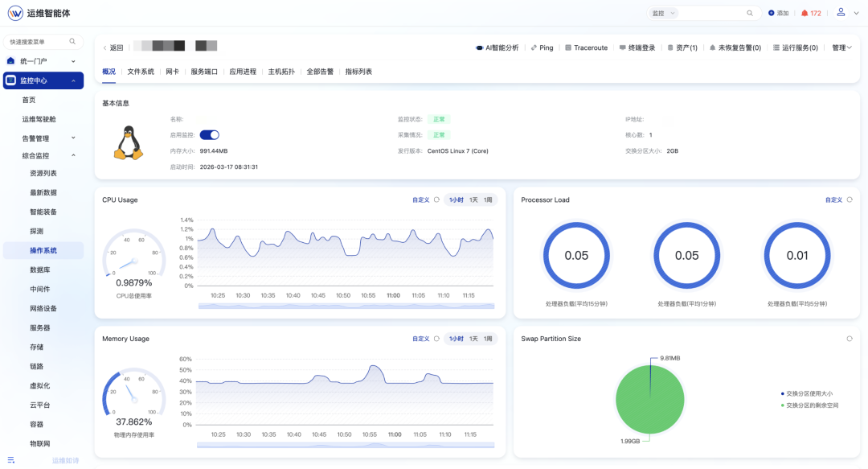
Task: Click the user profile icon
Action: (x=841, y=12)
